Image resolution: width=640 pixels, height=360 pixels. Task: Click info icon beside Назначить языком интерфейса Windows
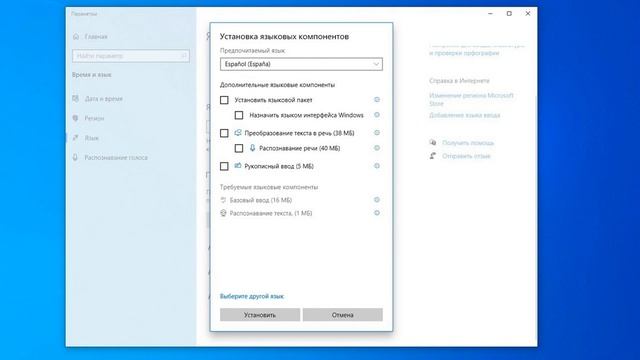pos(377,115)
